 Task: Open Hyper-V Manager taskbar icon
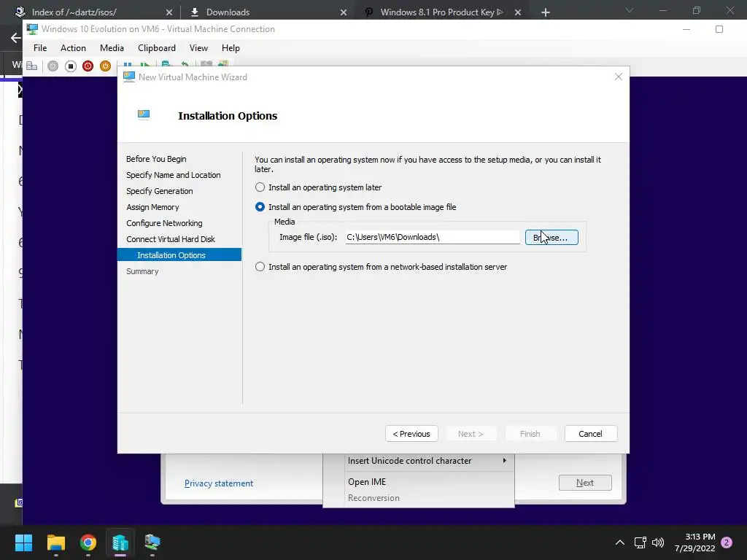(120, 542)
